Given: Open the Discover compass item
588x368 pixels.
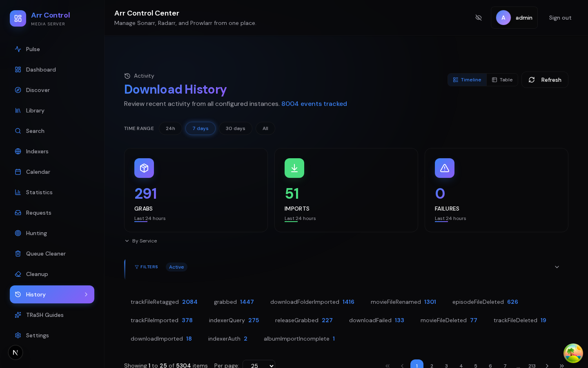Looking at the screenshot, I should pos(52,90).
